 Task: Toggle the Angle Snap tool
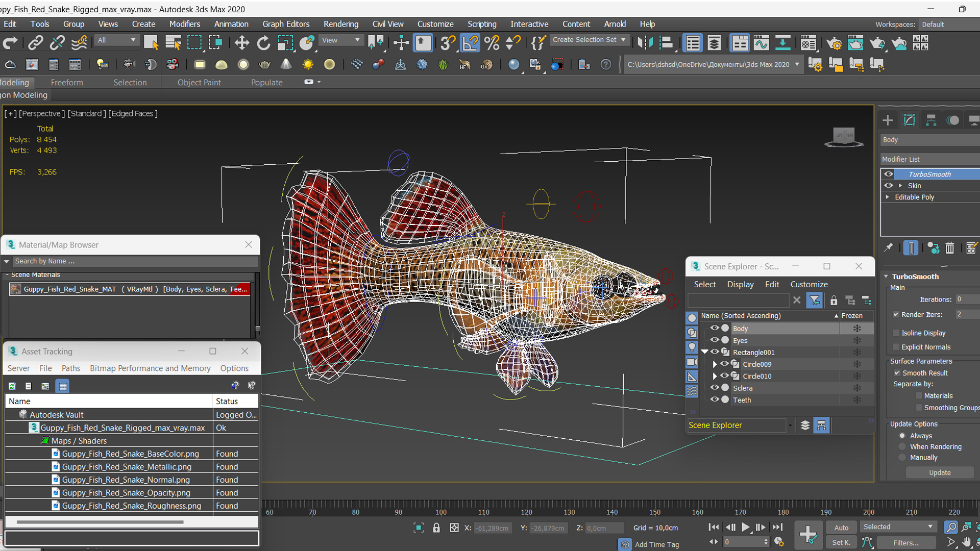pos(470,43)
